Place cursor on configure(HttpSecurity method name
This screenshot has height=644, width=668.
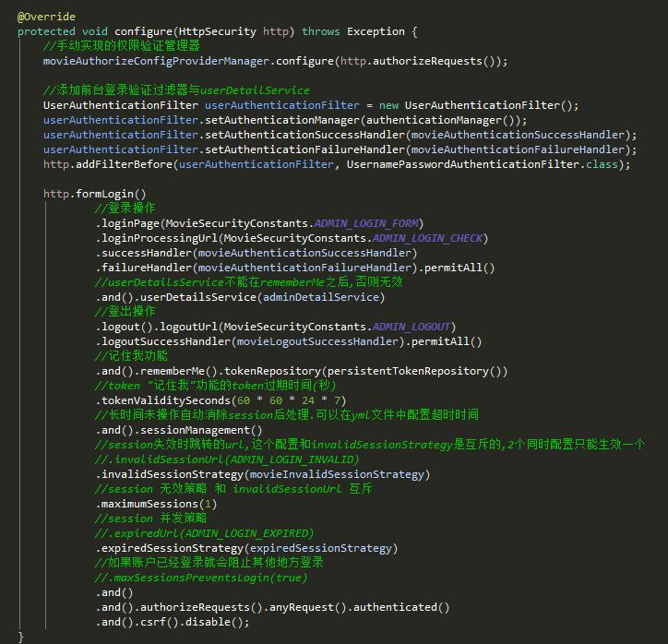[x=185, y=31]
